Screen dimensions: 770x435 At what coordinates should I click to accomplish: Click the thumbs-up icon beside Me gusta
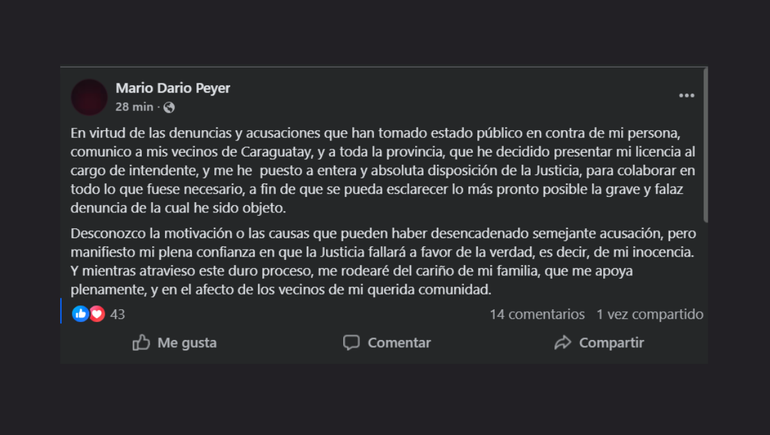(x=142, y=343)
